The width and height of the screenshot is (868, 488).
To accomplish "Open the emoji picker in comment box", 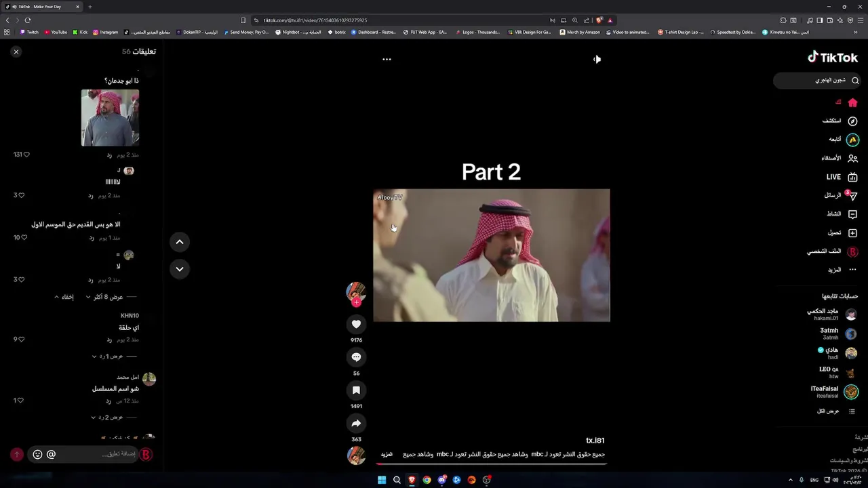I will click(37, 454).
